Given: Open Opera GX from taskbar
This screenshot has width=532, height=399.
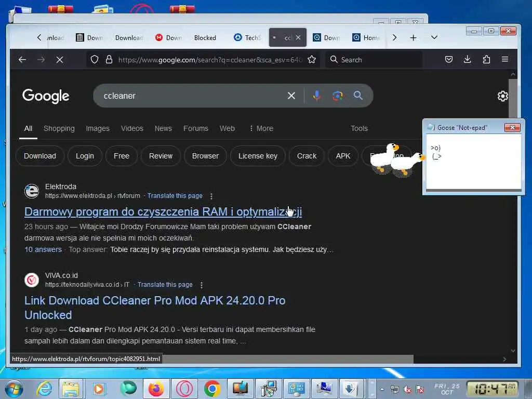Looking at the screenshot, I should 184,389.
